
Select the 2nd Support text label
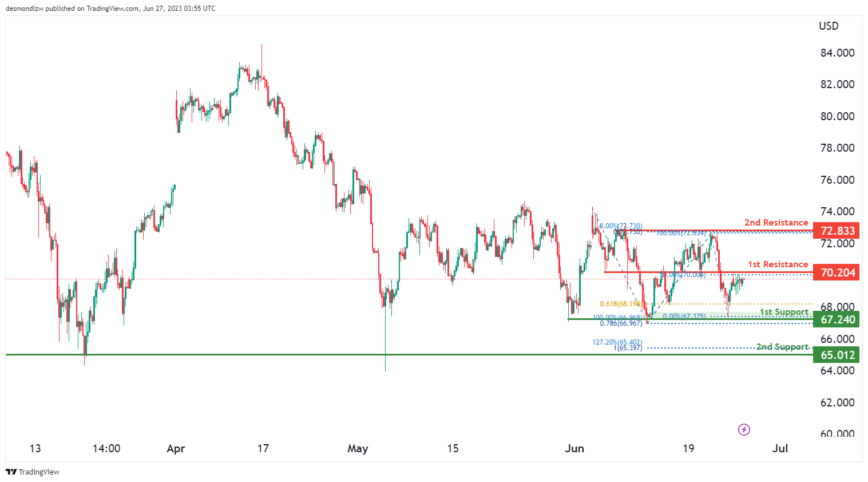point(782,346)
